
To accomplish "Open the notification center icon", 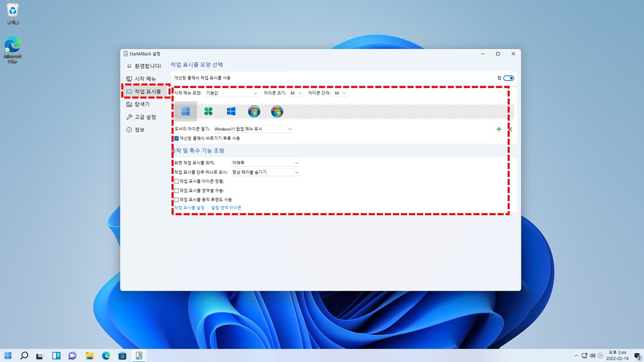I will (x=637, y=355).
